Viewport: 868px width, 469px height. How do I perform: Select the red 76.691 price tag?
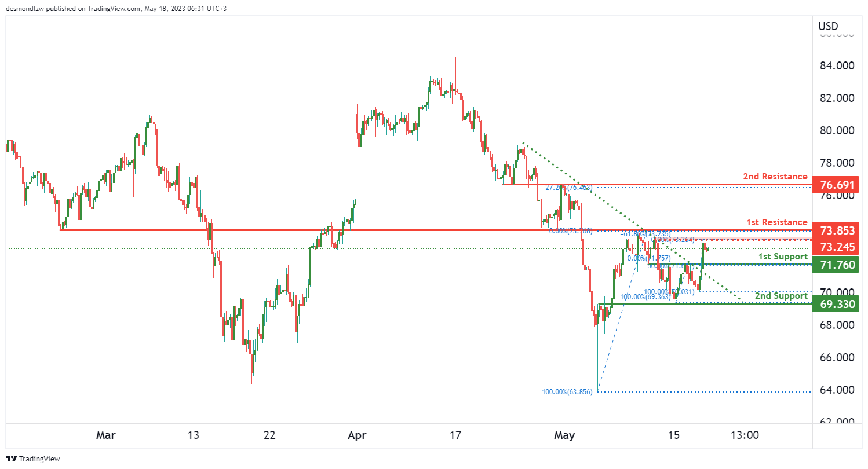pos(836,185)
